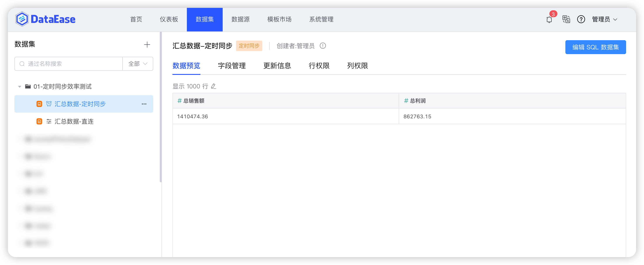Screen dimensions: 644x265
Task: Switch to the 行权限 tab
Action: 319,66
